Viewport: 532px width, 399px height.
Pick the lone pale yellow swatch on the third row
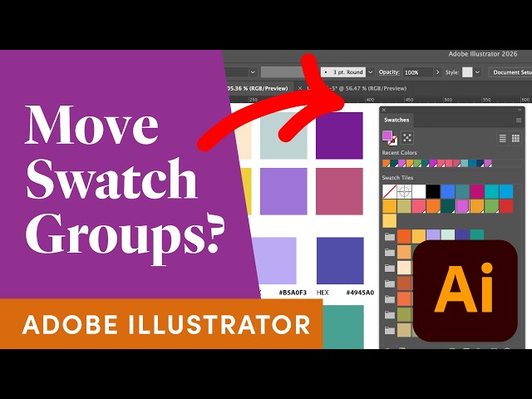(x=389, y=221)
